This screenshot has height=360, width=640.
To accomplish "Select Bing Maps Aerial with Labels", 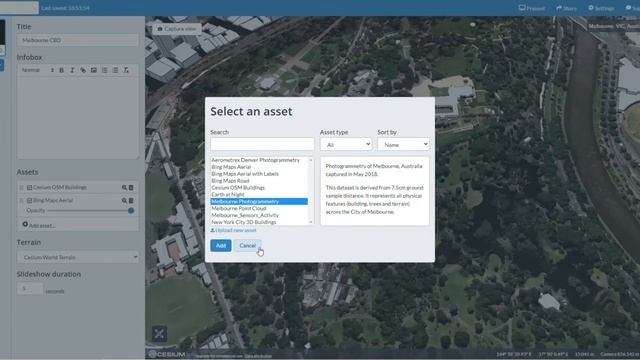I will [x=259, y=174].
